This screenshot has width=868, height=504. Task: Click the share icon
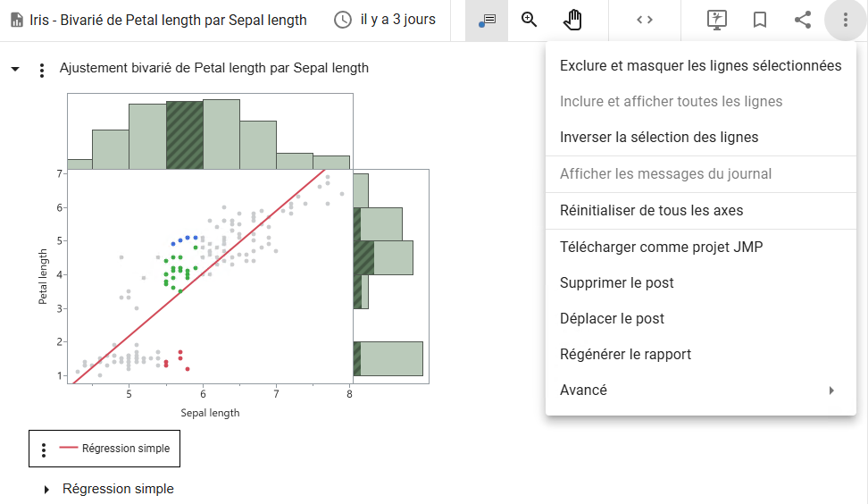pos(803,20)
